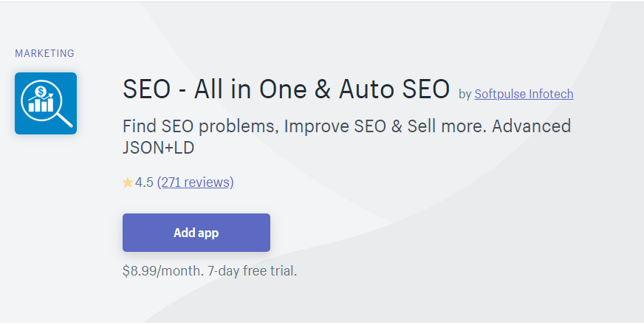Click the 'Auto SEO' part of the title

(394, 89)
